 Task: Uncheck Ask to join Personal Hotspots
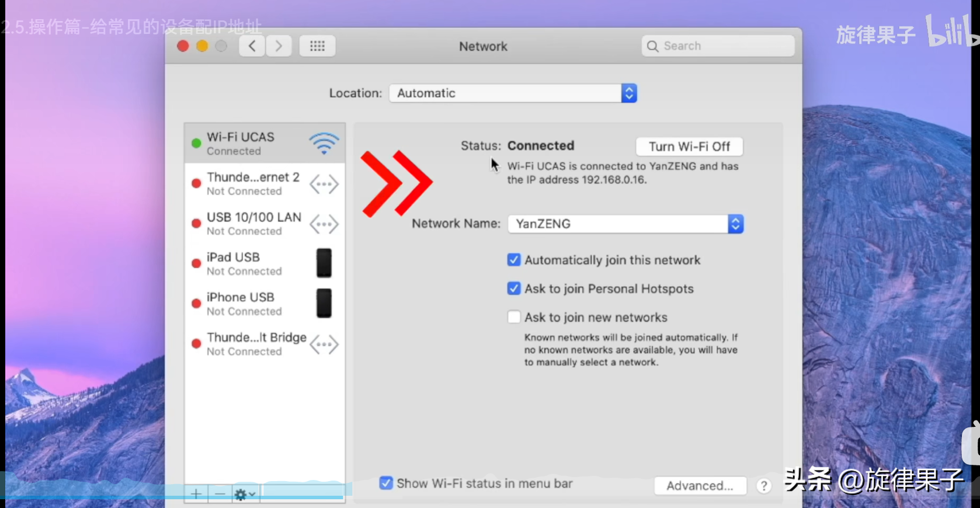coord(514,288)
